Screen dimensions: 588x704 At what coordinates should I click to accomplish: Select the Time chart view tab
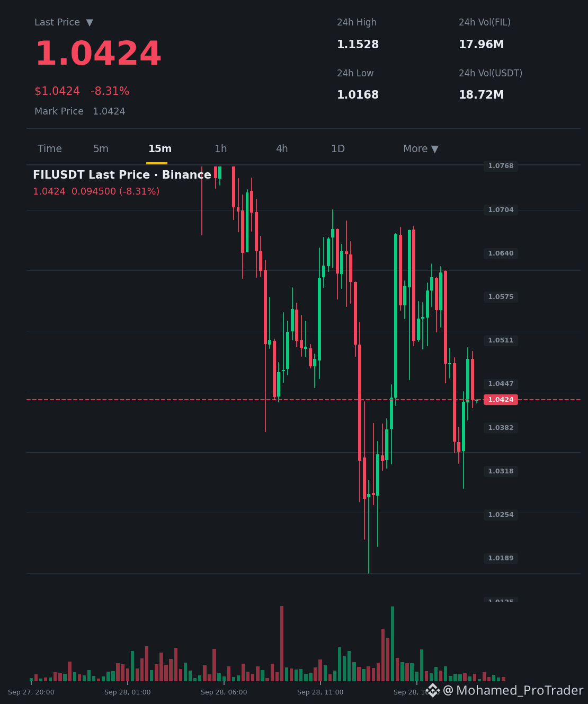pyautogui.click(x=50, y=149)
